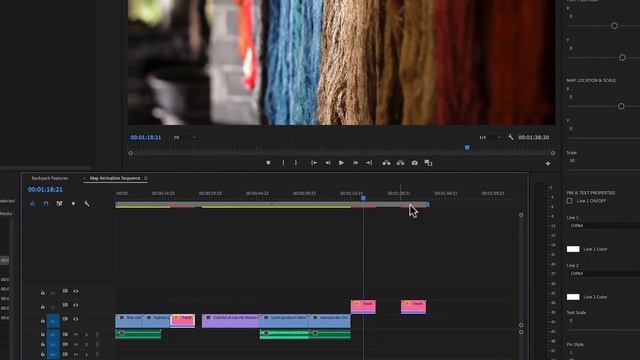640x360 pixels.
Task: Lock the top video track
Action: tap(42, 293)
